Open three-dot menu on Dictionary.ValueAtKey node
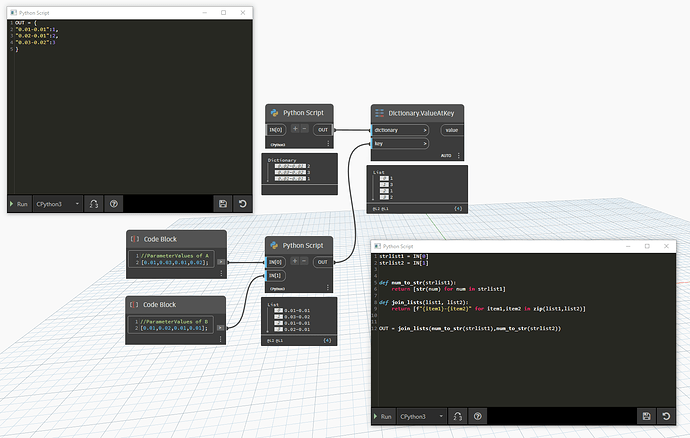This screenshot has height=438, width=690. pyautogui.click(x=459, y=155)
